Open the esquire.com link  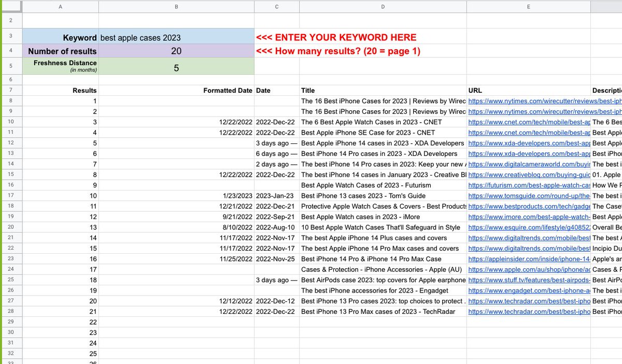pos(529,227)
